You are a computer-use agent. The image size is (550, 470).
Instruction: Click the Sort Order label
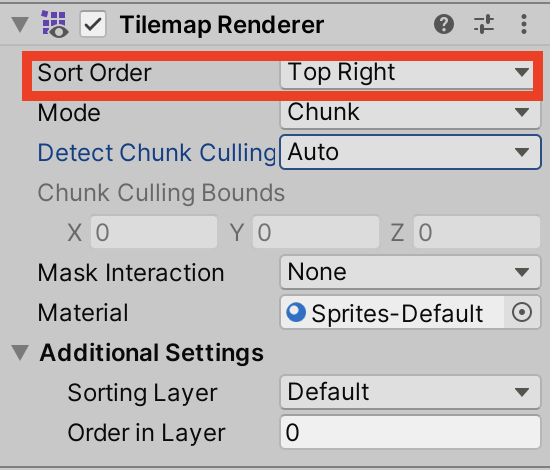(94, 73)
